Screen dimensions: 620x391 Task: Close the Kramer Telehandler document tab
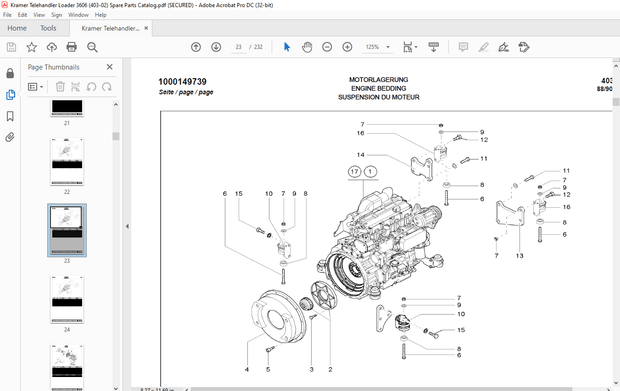(x=146, y=28)
